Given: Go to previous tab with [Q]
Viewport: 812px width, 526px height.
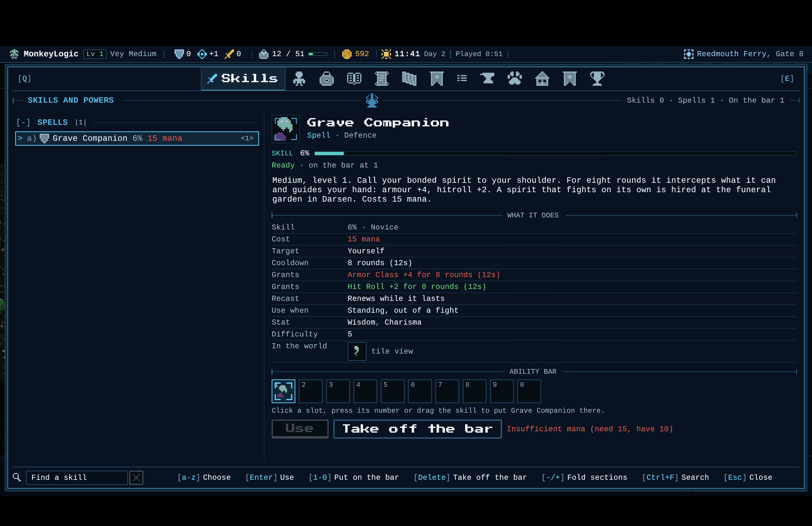Looking at the screenshot, I should click(x=24, y=78).
